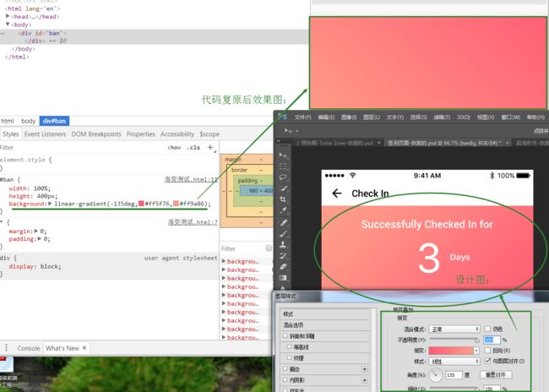Click plus button beside 描边 effect
The width and height of the screenshot is (549, 392).
(x=365, y=369)
